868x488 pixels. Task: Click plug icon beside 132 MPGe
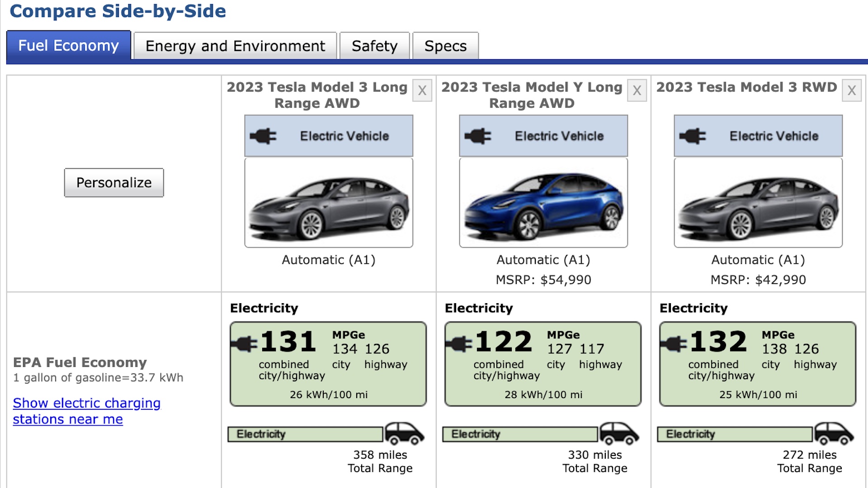tap(674, 344)
